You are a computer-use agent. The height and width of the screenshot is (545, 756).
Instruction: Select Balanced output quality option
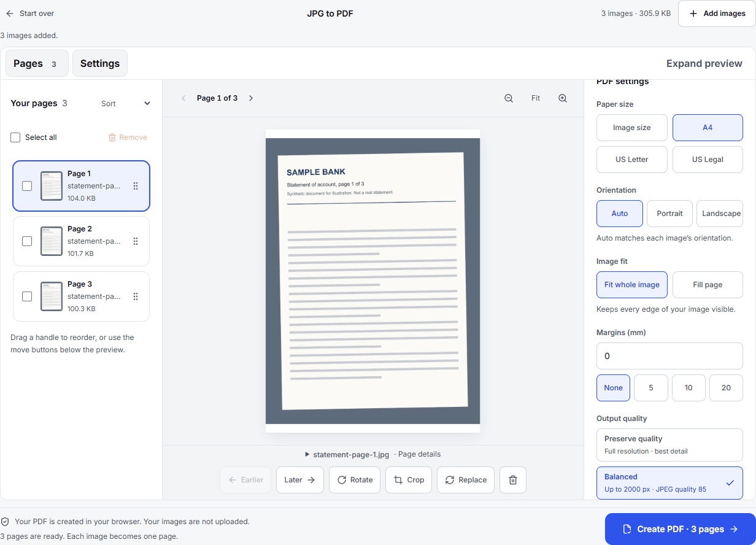(x=669, y=483)
